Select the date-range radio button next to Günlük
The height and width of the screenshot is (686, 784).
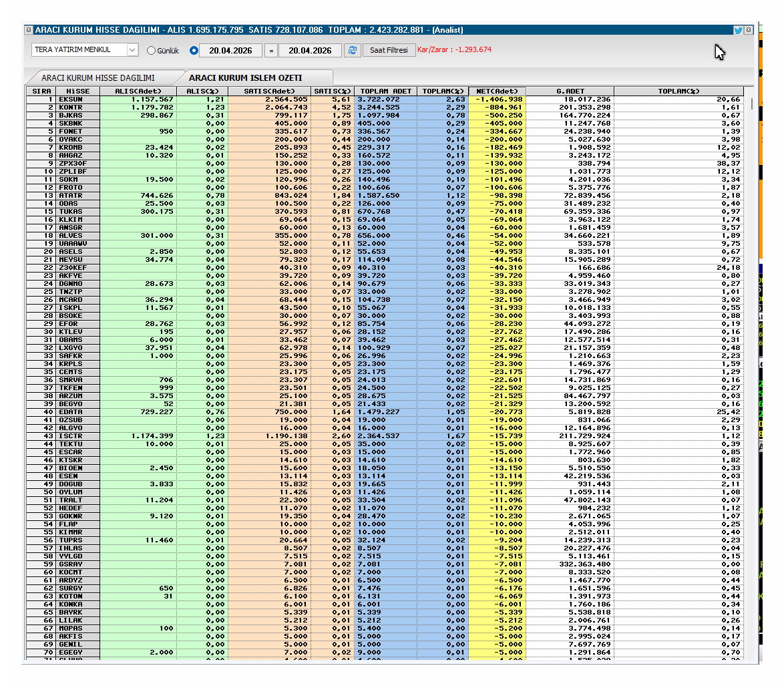[x=193, y=50]
